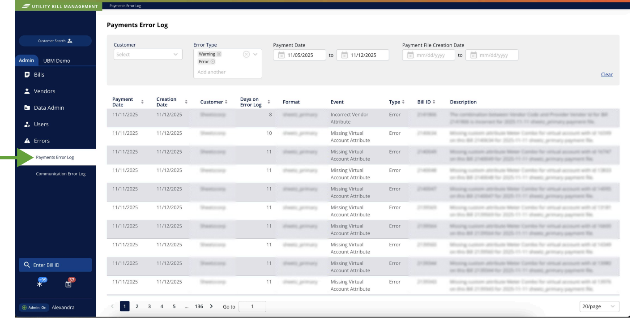Expand the Error Type dropdown arrow
The height and width of the screenshot is (318, 644).
(256, 54)
